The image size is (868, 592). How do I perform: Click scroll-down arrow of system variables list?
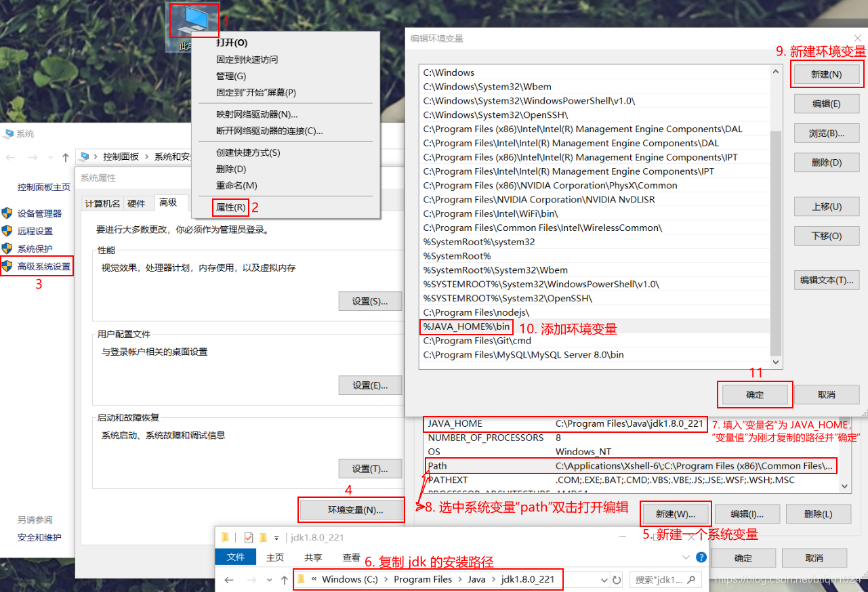click(x=845, y=486)
